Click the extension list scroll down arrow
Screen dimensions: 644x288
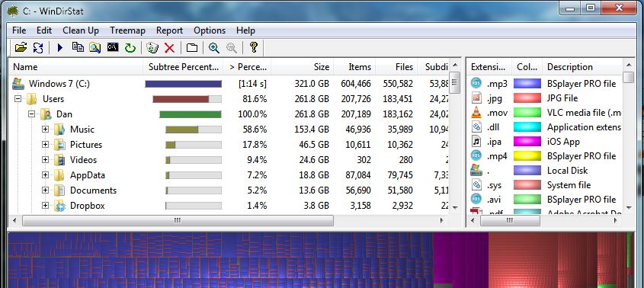click(629, 208)
